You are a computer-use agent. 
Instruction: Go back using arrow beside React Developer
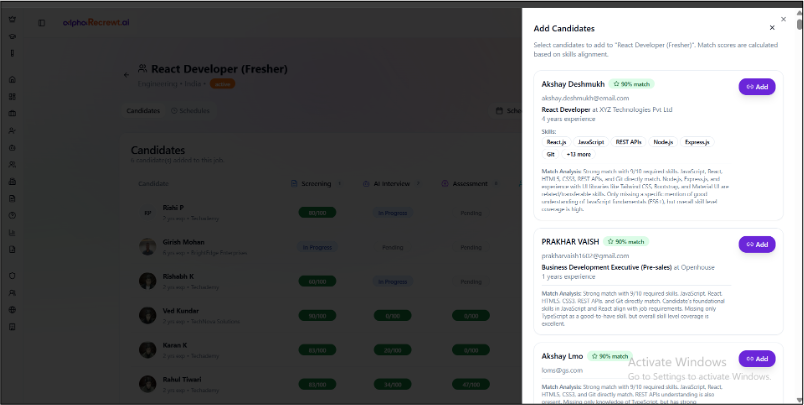coord(127,75)
